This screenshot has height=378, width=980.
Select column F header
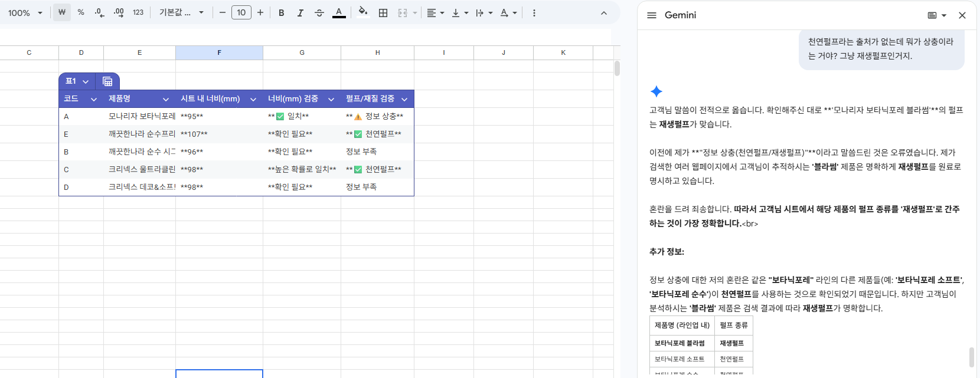219,52
